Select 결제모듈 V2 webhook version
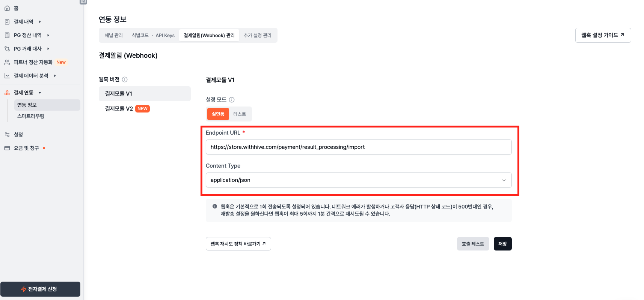 [119, 109]
